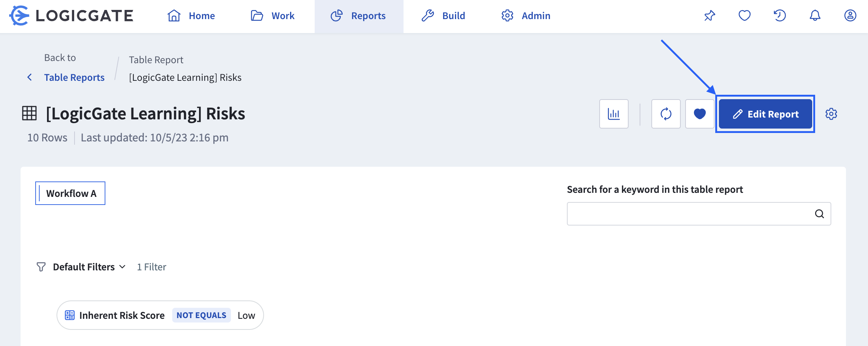
Task: Expand the Default Filters dropdown
Action: point(89,267)
